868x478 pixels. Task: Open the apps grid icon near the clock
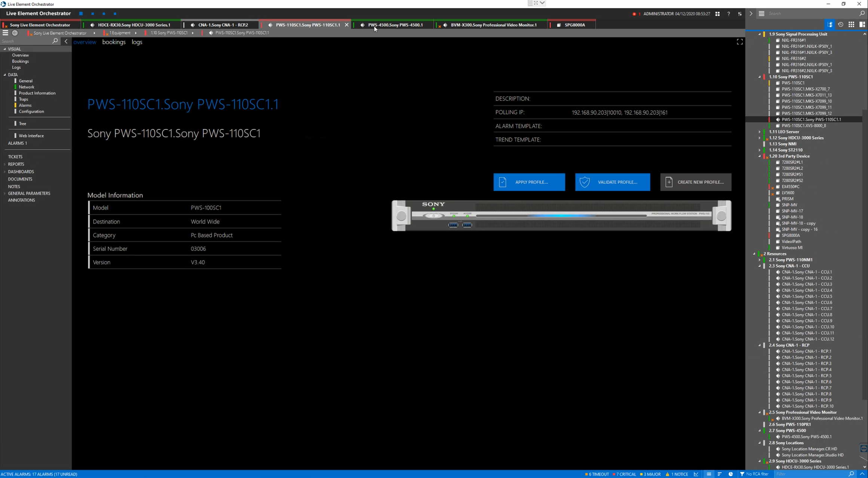(717, 14)
